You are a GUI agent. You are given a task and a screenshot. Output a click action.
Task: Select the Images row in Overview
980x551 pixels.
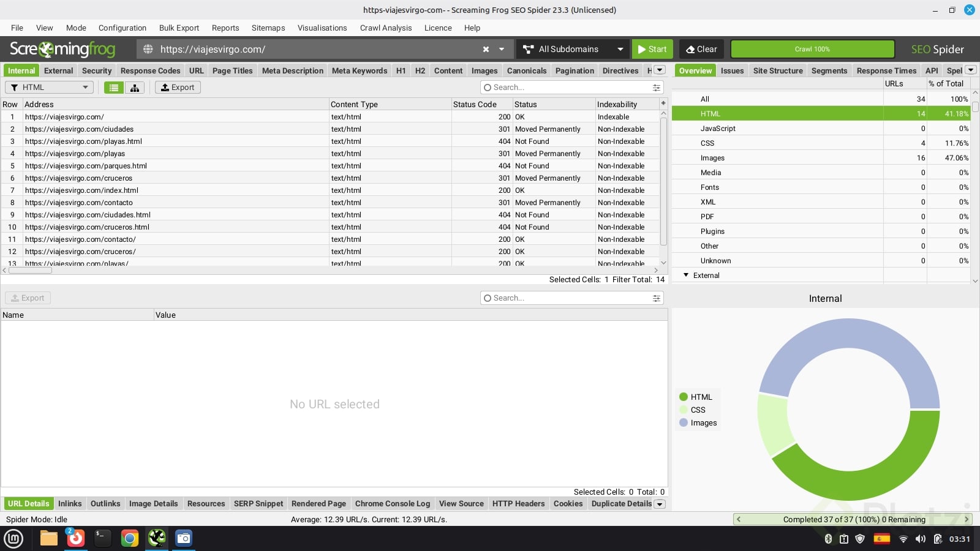click(x=821, y=158)
